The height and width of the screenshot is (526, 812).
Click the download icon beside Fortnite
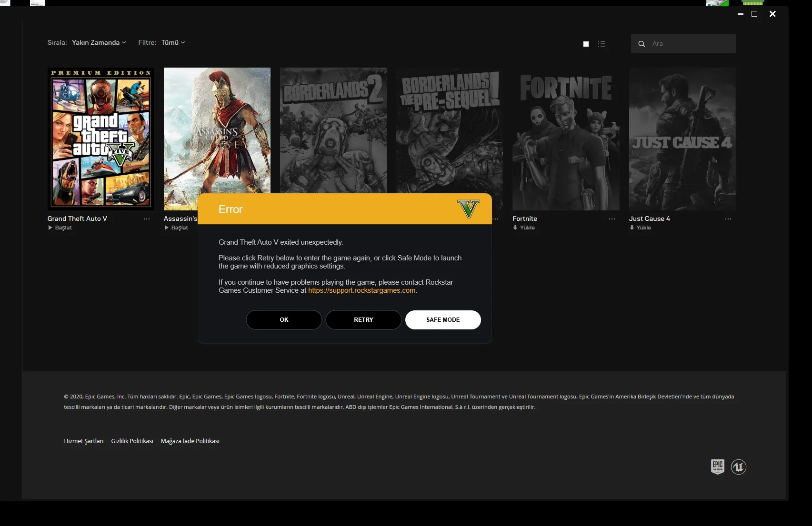click(515, 228)
